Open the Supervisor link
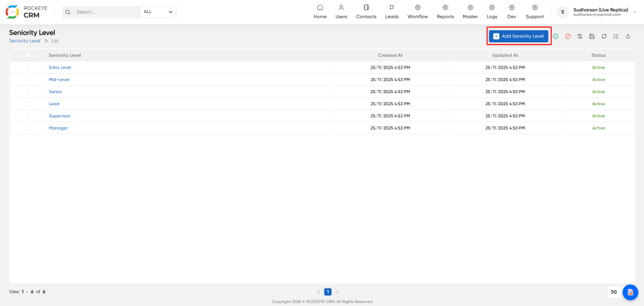644x306 pixels. (60, 116)
